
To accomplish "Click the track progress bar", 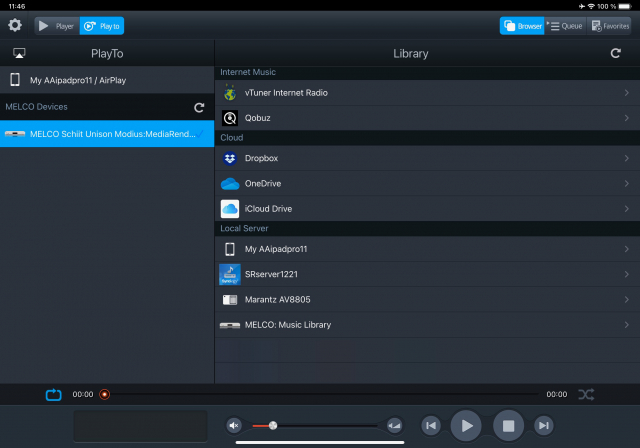I will point(324,395).
